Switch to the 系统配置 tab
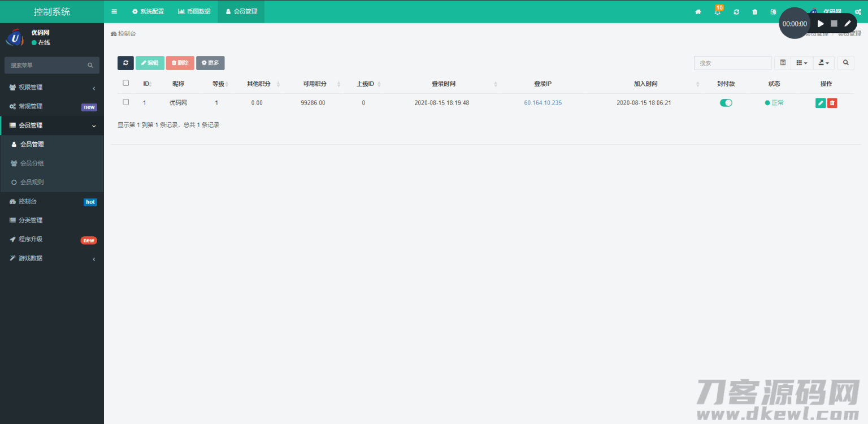868x424 pixels. 147,11
